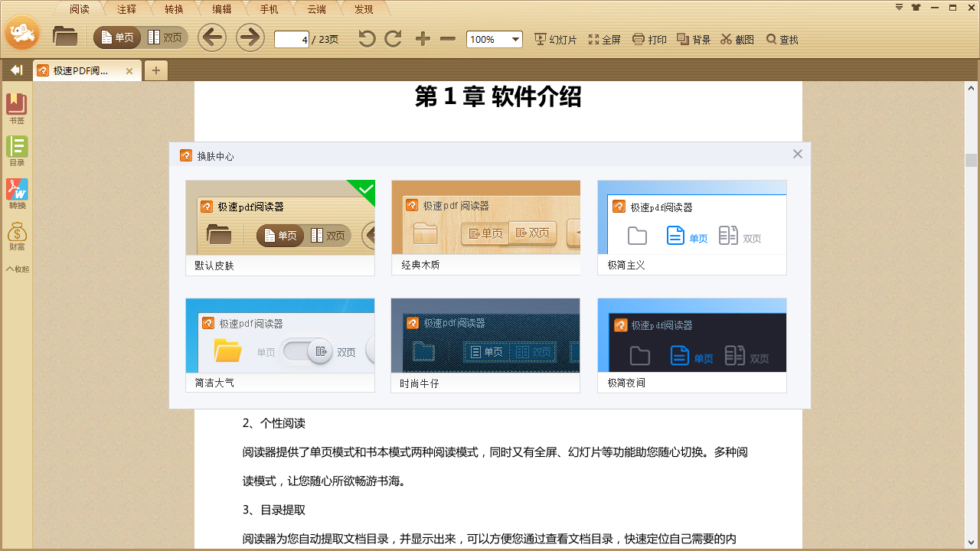Change page 背景 background color

692,39
